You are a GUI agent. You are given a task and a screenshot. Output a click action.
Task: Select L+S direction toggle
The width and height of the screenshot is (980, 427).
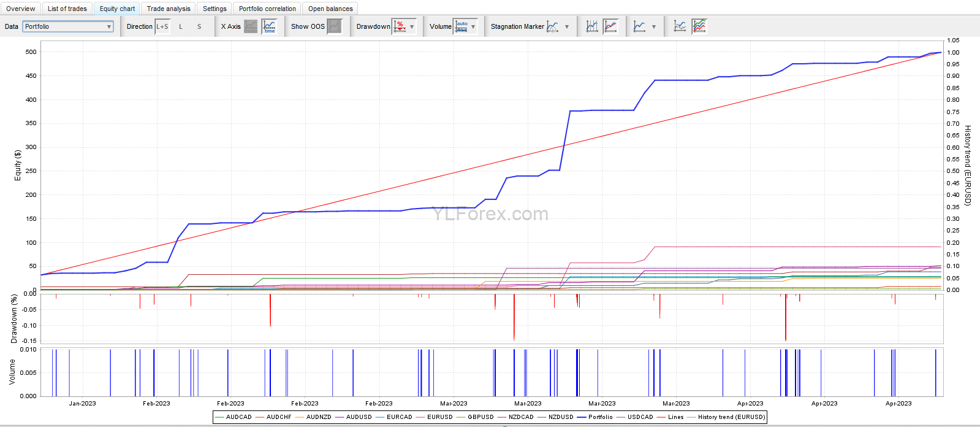[x=162, y=26]
